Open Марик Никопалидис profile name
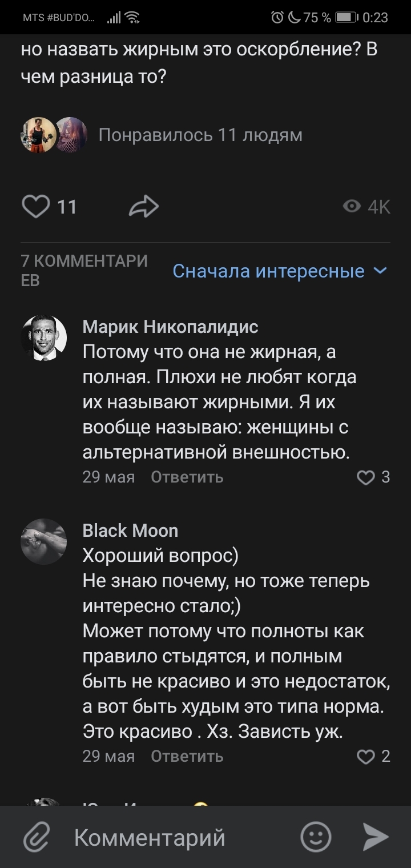 click(170, 327)
